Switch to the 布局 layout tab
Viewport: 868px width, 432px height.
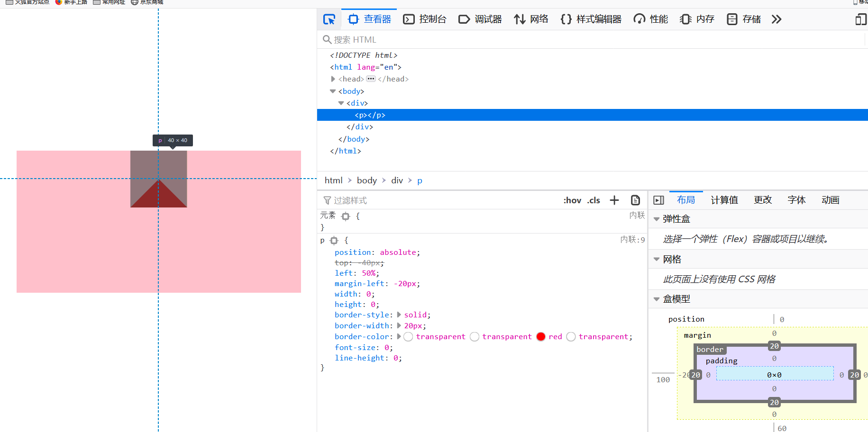click(x=686, y=200)
